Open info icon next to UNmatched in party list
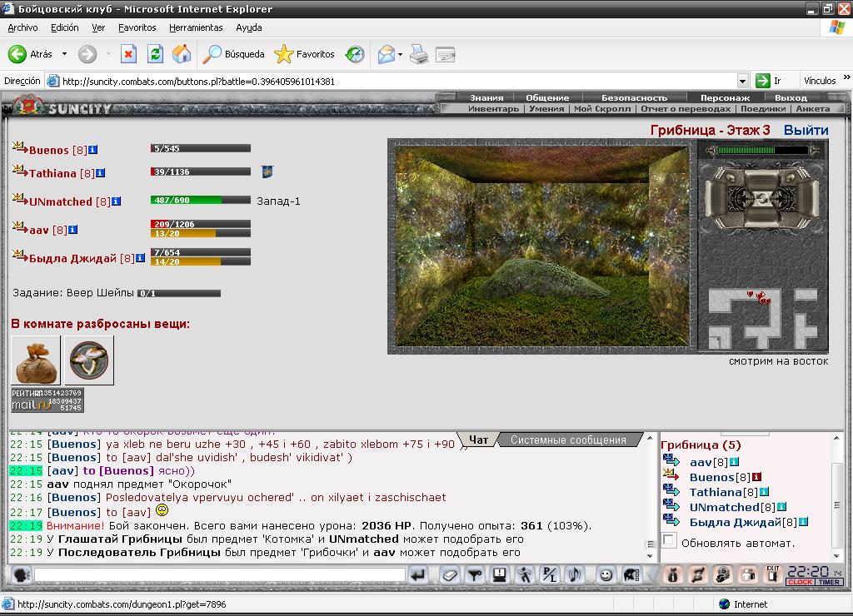Screen dimensions: 853x616 pyautogui.click(x=117, y=201)
